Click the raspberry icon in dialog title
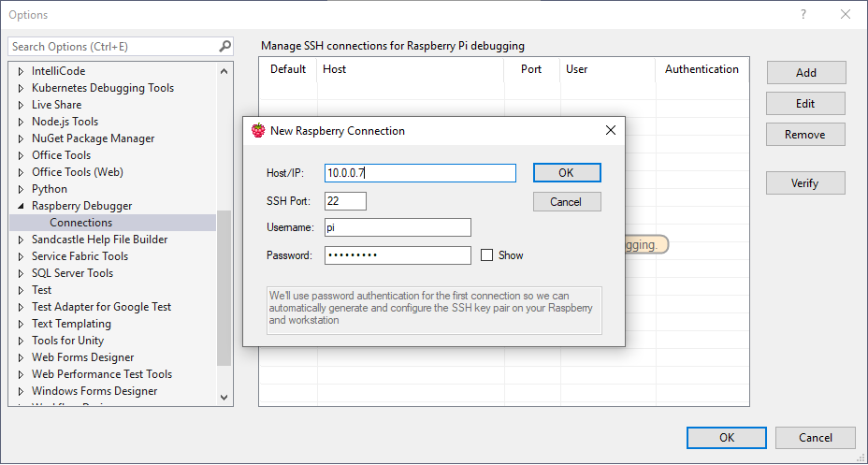Image resolution: width=868 pixels, height=465 pixels. [x=258, y=131]
